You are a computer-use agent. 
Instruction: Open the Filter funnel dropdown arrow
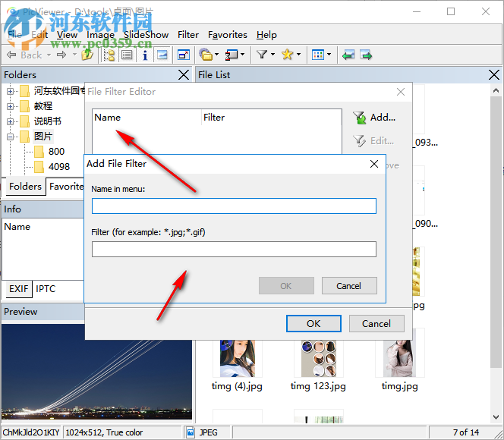273,55
